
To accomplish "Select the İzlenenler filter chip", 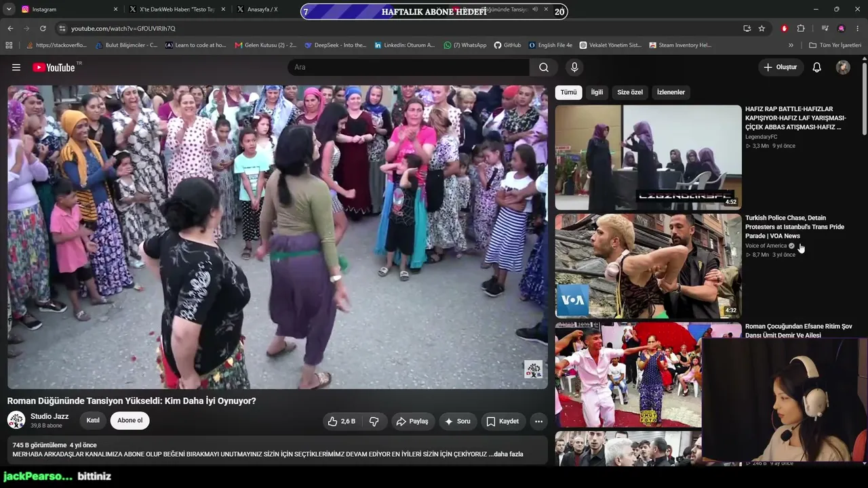I will [671, 92].
